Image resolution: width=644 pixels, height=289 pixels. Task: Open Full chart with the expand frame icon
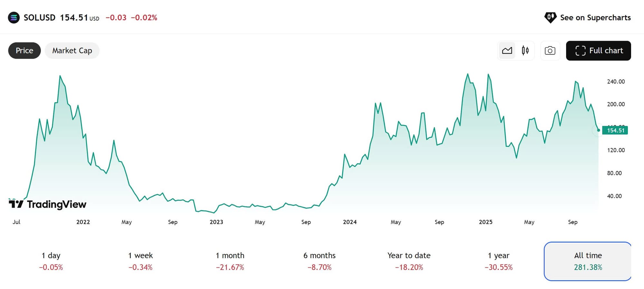(x=581, y=50)
